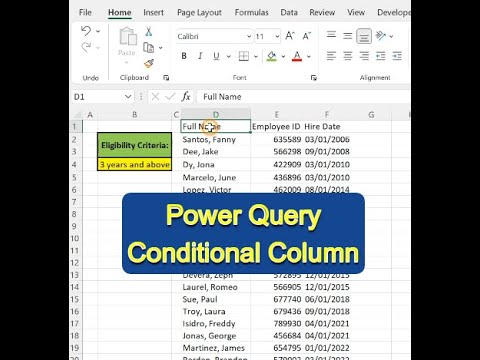480x360 pixels.
Task: Select row 4 header
Action: 75,164
